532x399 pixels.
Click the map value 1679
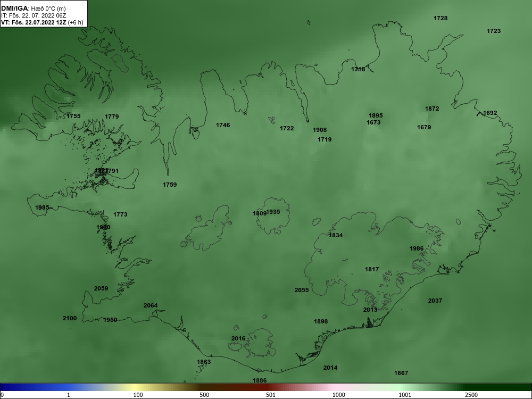424,127
